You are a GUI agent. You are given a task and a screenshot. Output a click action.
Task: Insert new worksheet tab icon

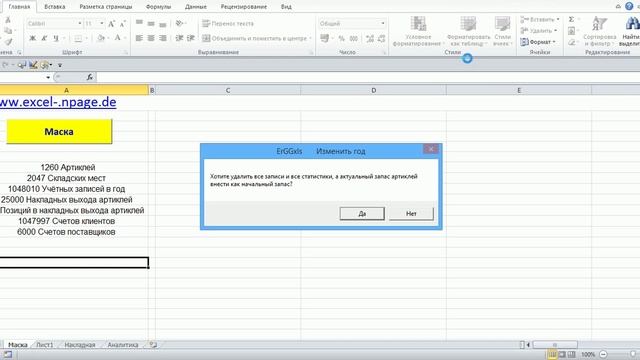click(x=153, y=345)
